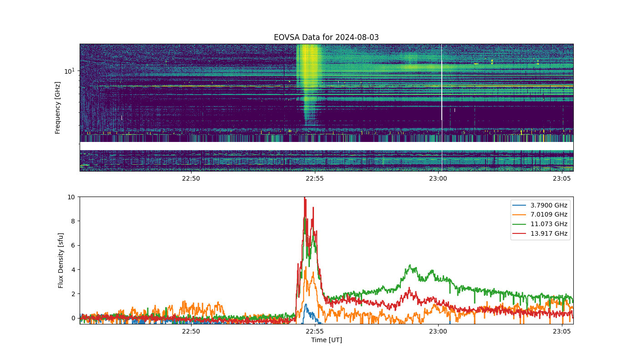637x364 pixels.
Task: Click the Flux Density [sfu] axis label
Action: click(x=61, y=260)
